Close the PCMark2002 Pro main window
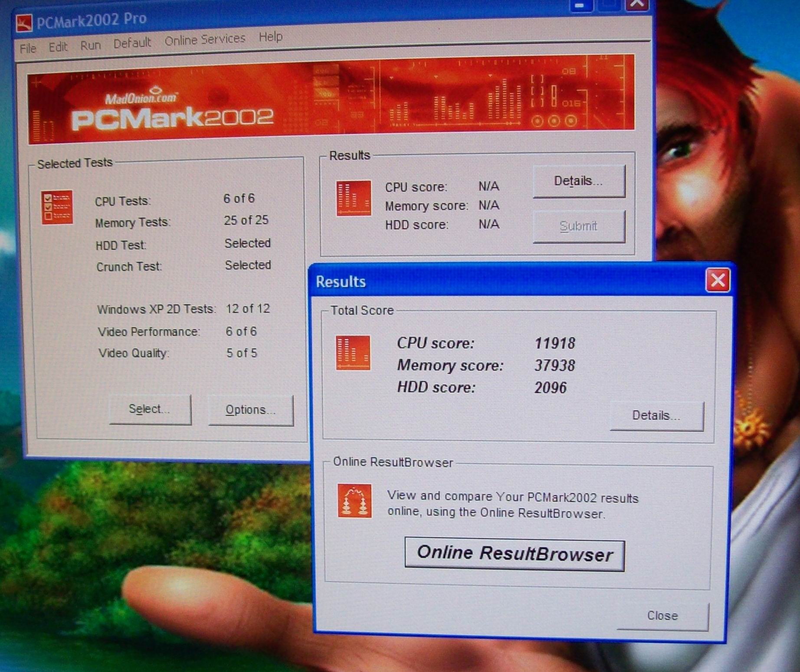The image size is (800, 672). point(637,4)
